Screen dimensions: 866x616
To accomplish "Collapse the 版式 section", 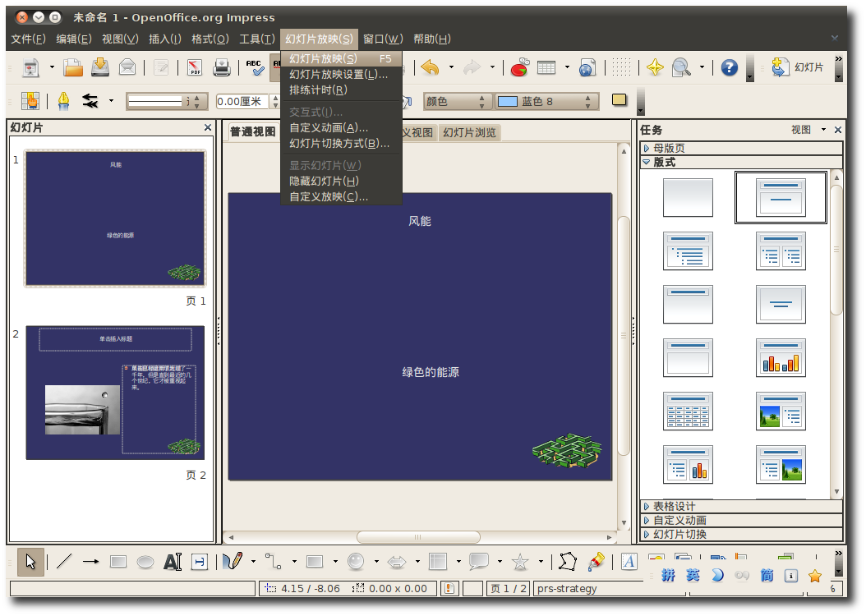I will (741, 163).
